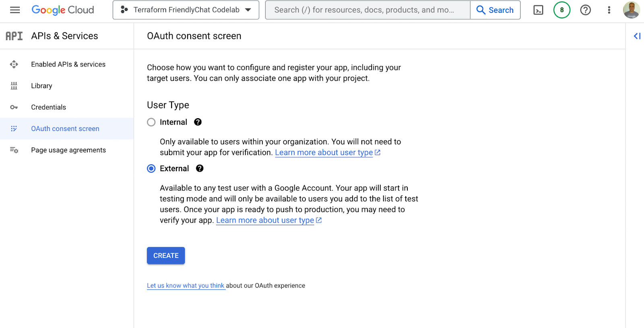Open the help question mark menu
The height and width of the screenshot is (328, 644).
click(x=585, y=10)
